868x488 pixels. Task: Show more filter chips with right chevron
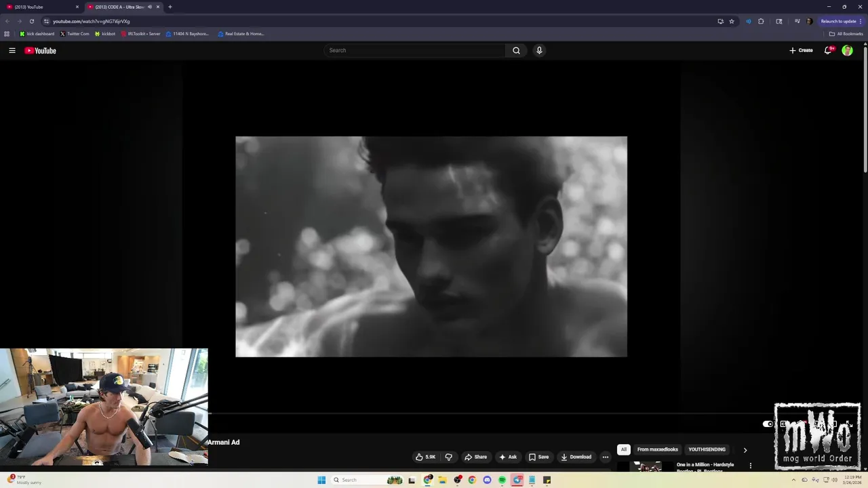click(x=745, y=449)
